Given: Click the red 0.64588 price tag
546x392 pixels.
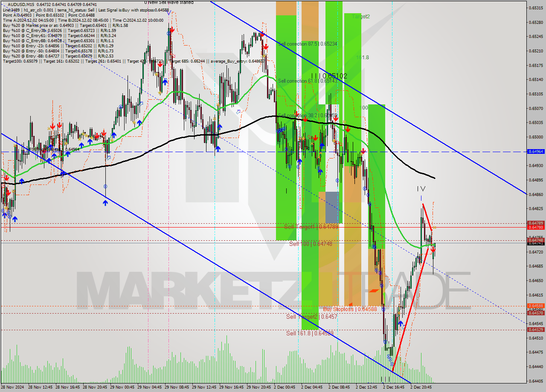Looking at the screenshot, I should click(x=536, y=306).
